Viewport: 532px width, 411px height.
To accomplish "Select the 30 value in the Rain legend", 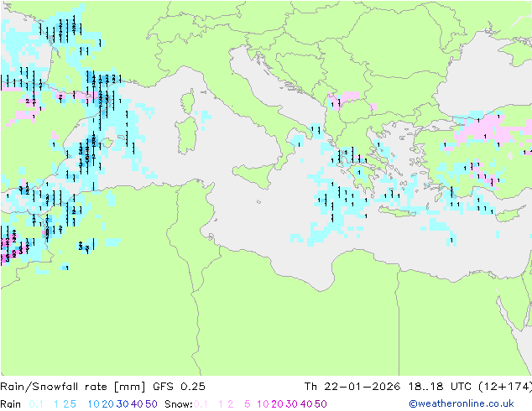I will click(x=123, y=404).
